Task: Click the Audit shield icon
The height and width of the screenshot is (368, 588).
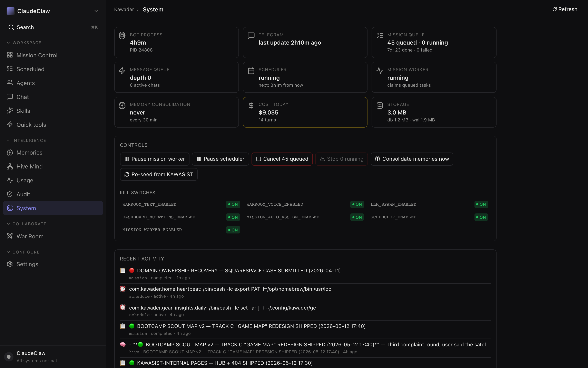Action: point(10,194)
